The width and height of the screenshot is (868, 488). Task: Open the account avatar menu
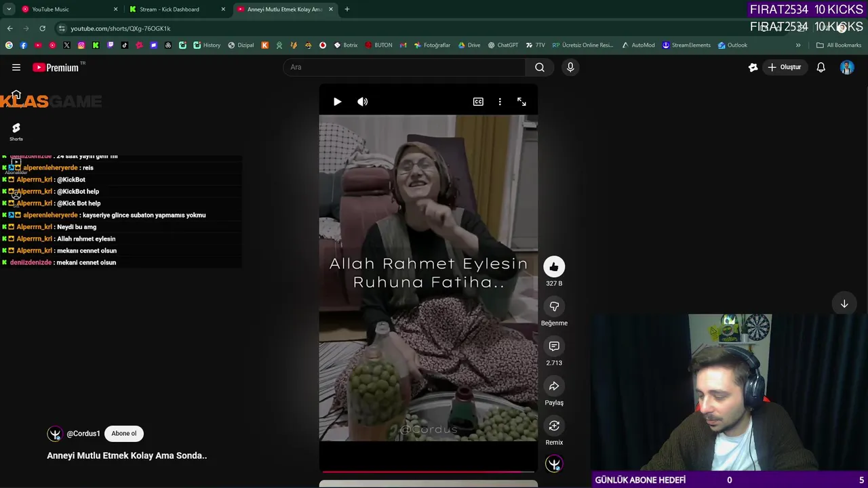pos(847,67)
